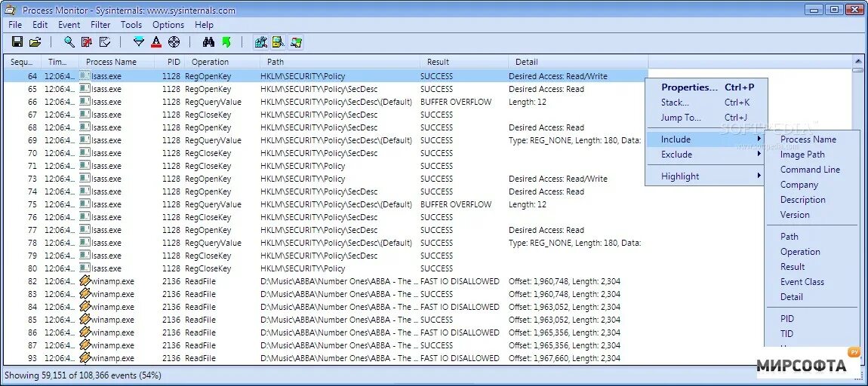Select Event Class in Include submenu
Screen dimensions: 868x386
click(x=802, y=281)
